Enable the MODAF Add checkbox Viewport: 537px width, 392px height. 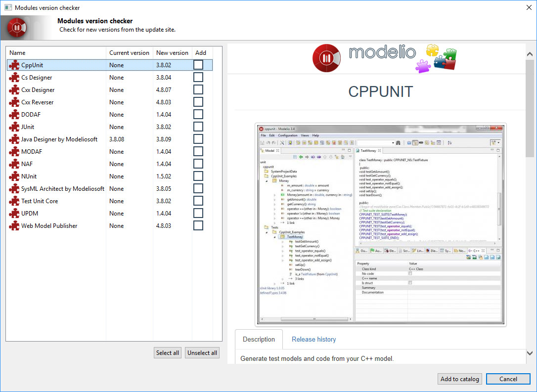coord(198,151)
